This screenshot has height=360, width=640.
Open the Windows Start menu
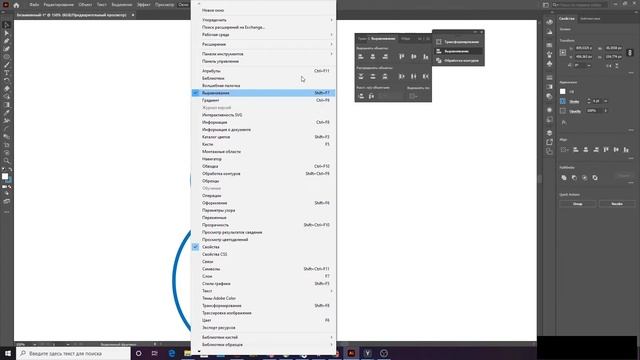point(8,353)
